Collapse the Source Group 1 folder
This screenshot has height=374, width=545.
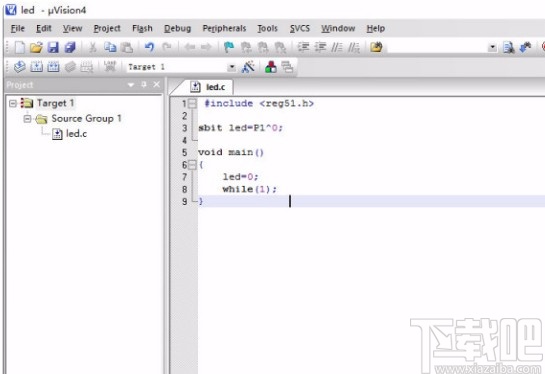(27, 119)
